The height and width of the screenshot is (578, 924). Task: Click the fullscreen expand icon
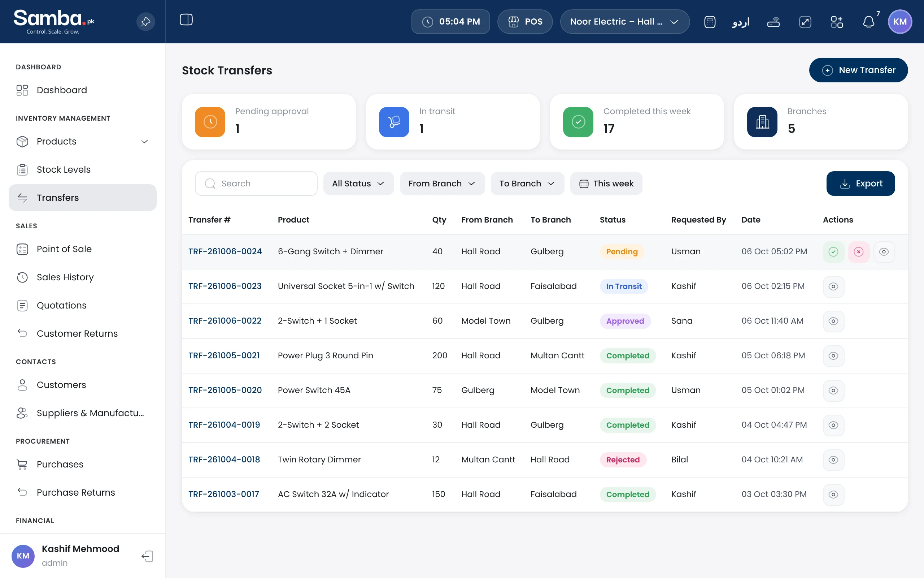tap(805, 22)
